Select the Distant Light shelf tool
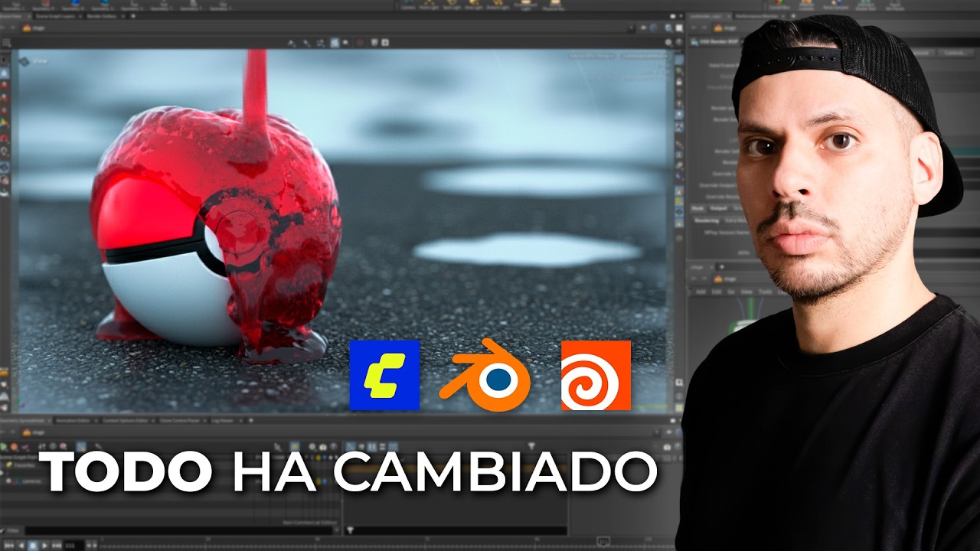 point(498,6)
